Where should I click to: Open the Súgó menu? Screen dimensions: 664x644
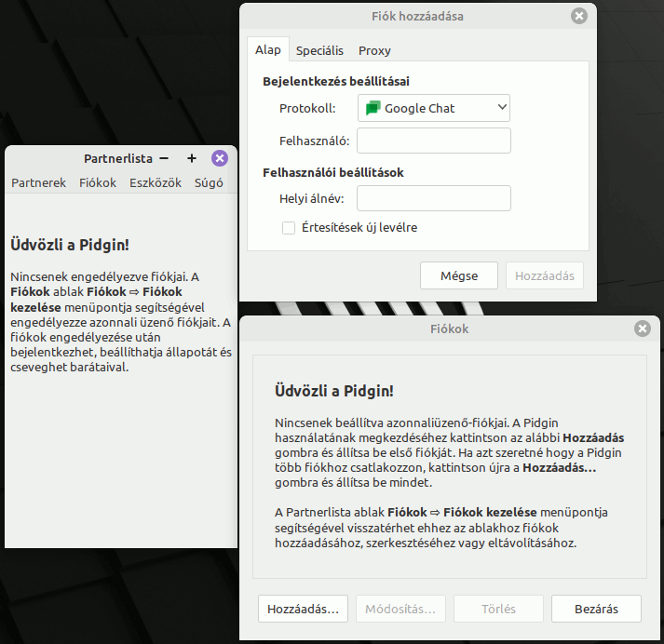[x=209, y=182]
